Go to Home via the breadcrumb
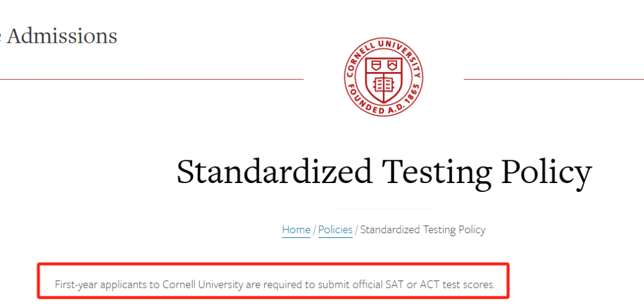Screen dimensions: 644x307 click(x=296, y=230)
